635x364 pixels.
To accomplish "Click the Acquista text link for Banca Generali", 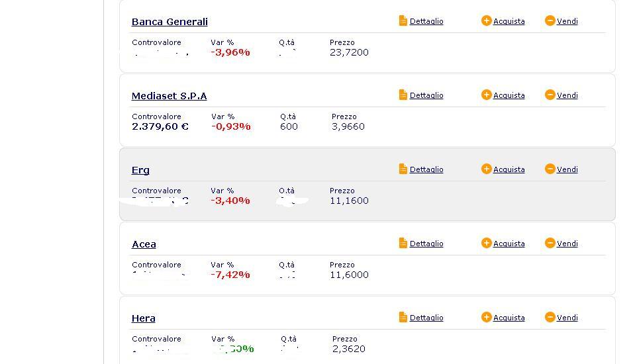I will coord(509,21).
